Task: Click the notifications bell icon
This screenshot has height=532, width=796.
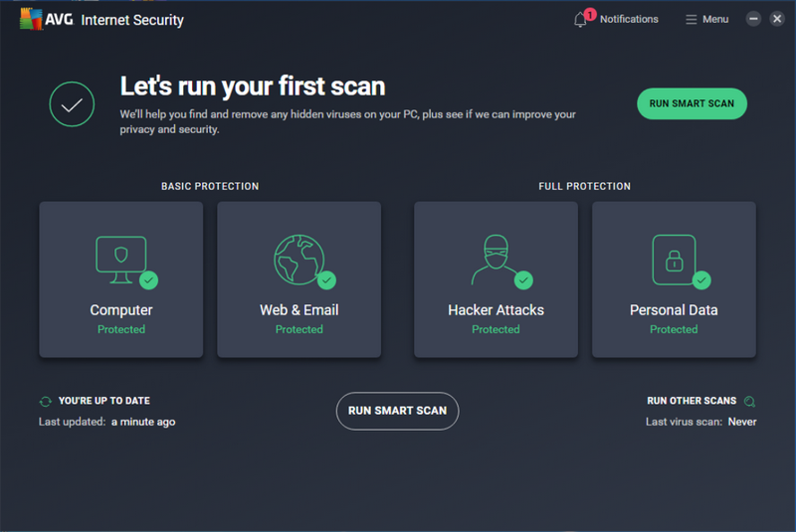Action: point(581,20)
